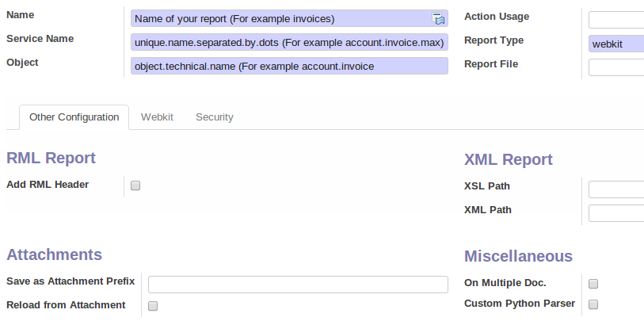Check the On Multiple Doc. checkbox

[593, 284]
